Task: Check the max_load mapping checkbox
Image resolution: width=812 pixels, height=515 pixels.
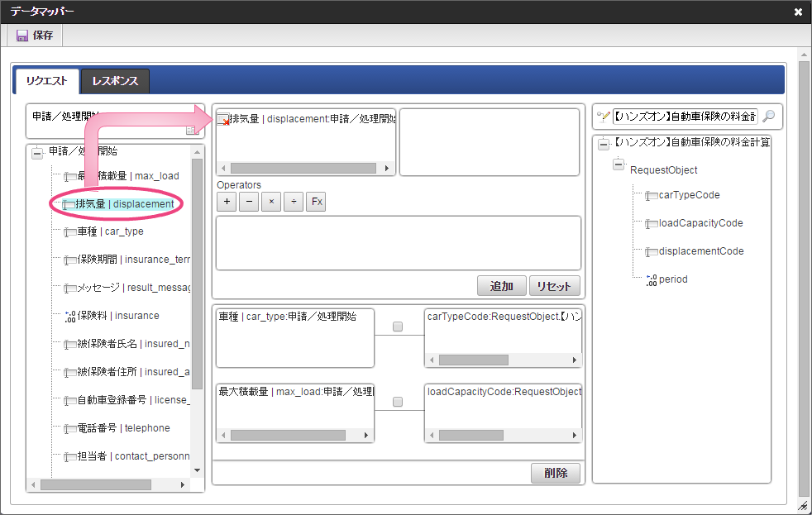Action: click(x=398, y=402)
